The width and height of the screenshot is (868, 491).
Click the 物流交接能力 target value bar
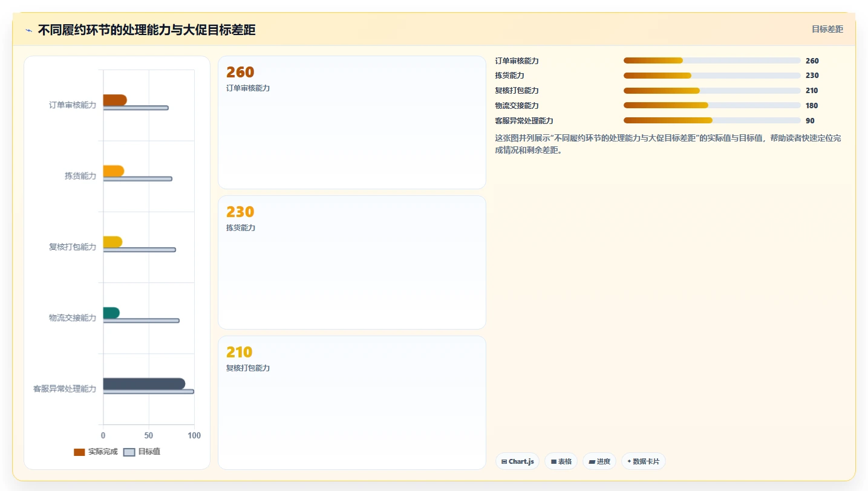point(141,320)
